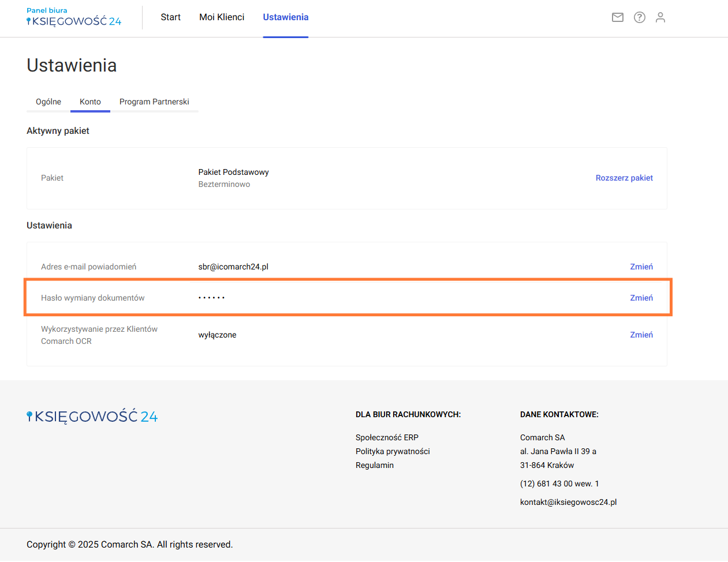
Task: Click the Pakiet Podstawowy text
Action: 233,172
